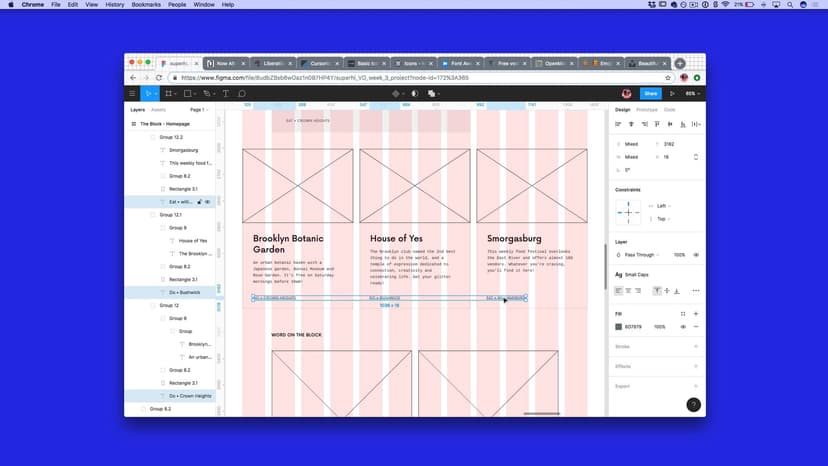Open the Bookmarks menu in menu bar
The width and height of the screenshot is (828, 466).
[146, 4]
